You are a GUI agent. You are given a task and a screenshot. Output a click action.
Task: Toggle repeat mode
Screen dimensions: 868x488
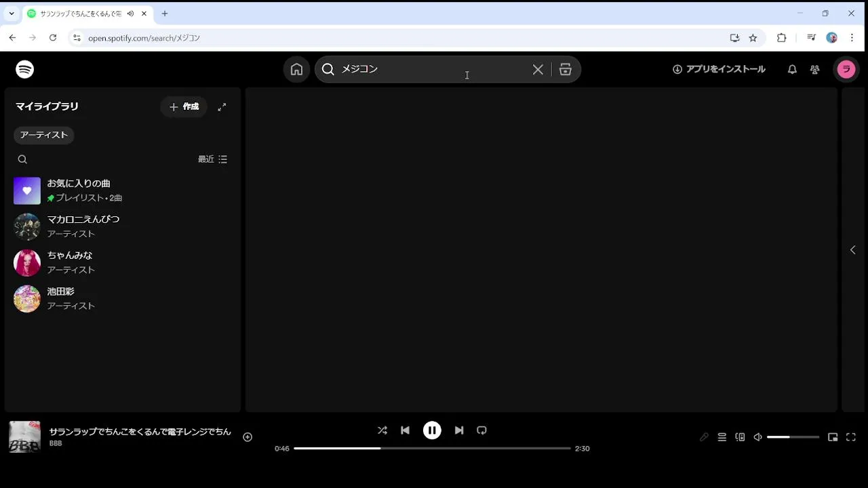481,430
